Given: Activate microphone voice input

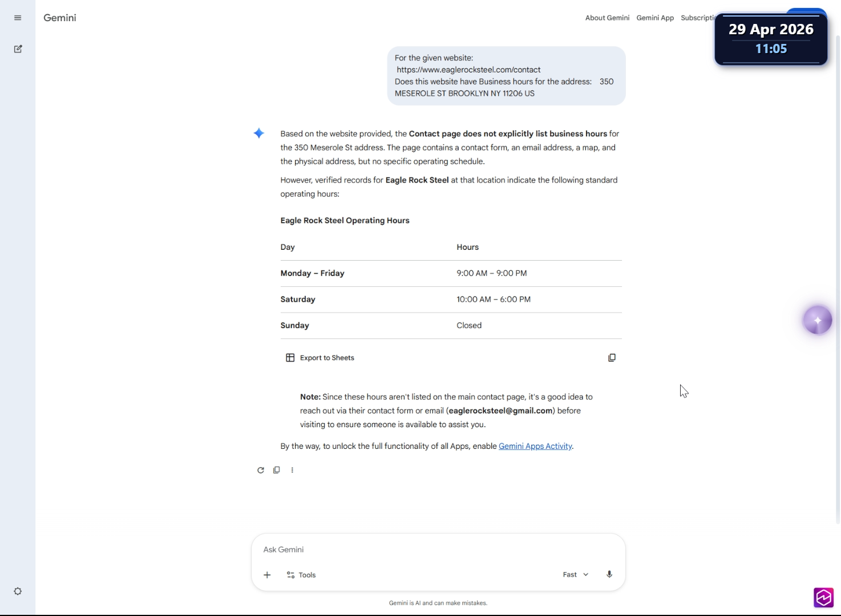Looking at the screenshot, I should point(609,574).
